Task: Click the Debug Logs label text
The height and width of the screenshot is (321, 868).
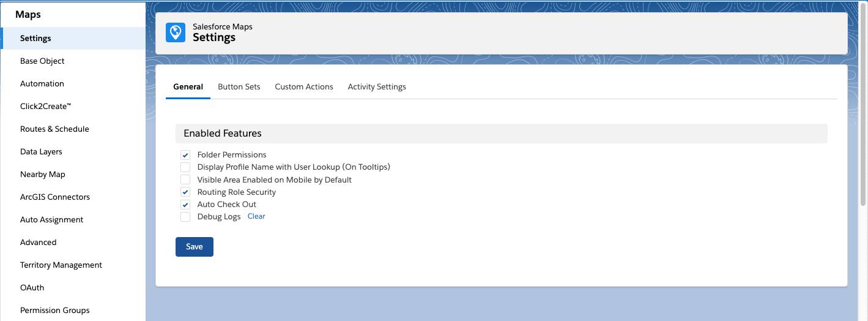Action: tap(219, 216)
